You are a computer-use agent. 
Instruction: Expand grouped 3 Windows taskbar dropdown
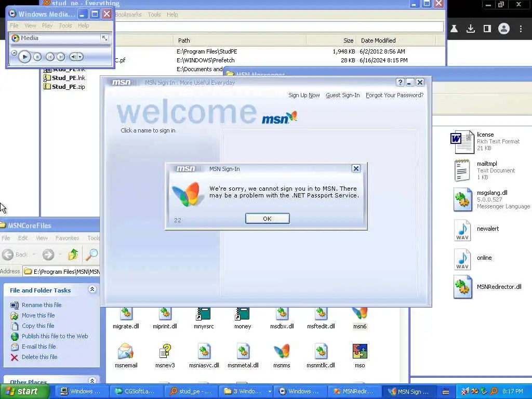coord(270,392)
